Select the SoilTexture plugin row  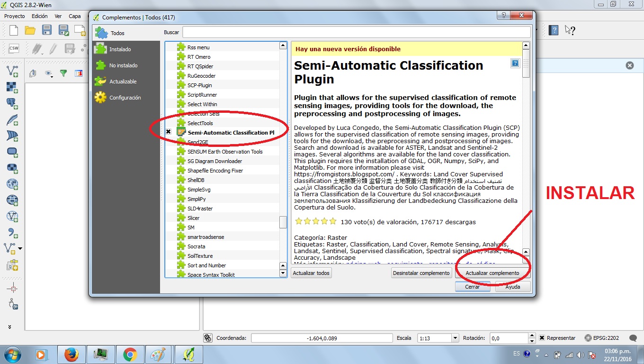click(200, 256)
